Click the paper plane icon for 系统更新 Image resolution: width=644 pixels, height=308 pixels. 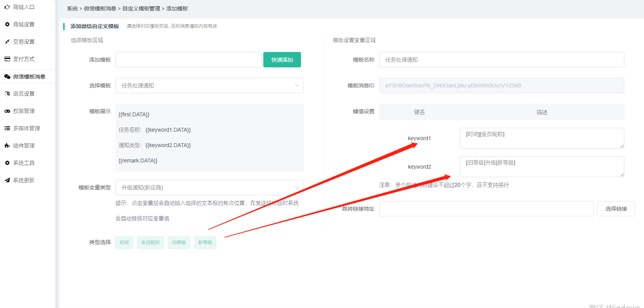tap(7, 180)
